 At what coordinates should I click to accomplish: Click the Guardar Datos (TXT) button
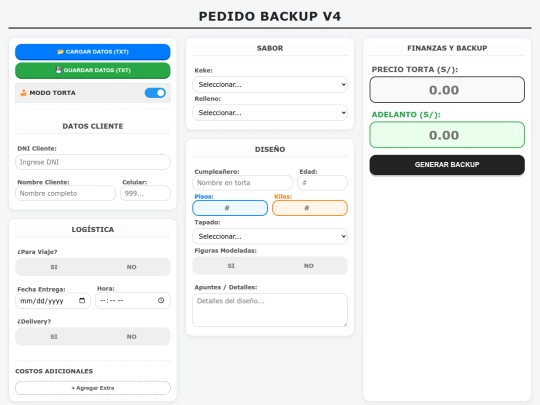coord(93,70)
